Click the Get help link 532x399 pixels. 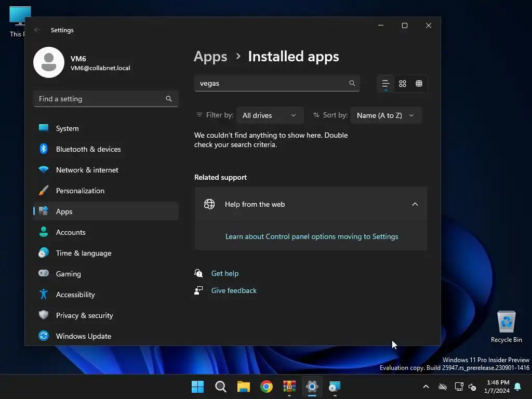tap(225, 273)
